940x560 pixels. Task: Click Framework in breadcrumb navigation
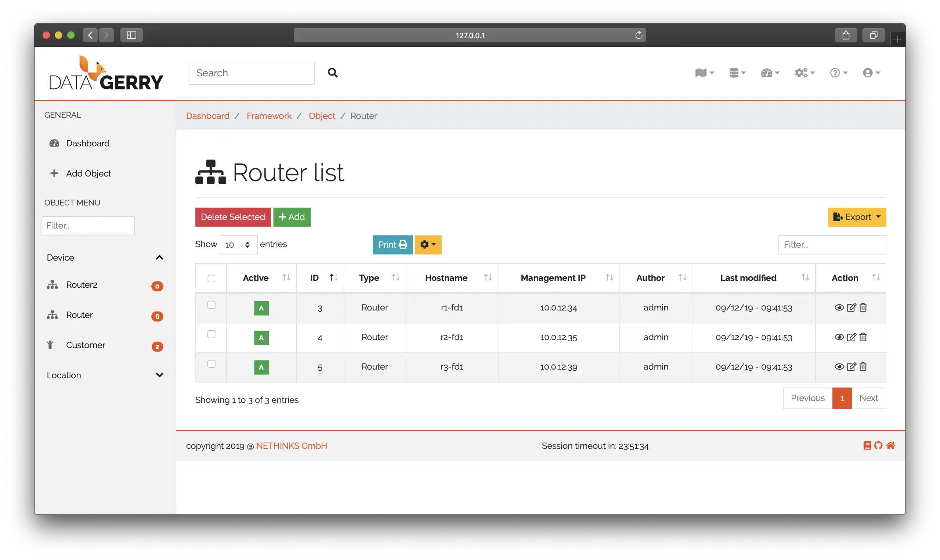pyautogui.click(x=269, y=115)
